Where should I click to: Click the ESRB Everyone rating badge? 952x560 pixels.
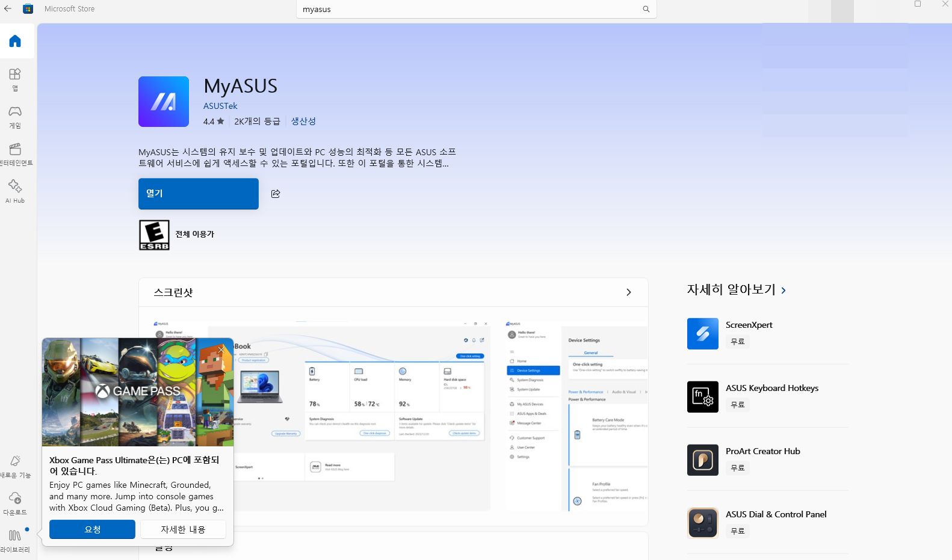point(154,235)
